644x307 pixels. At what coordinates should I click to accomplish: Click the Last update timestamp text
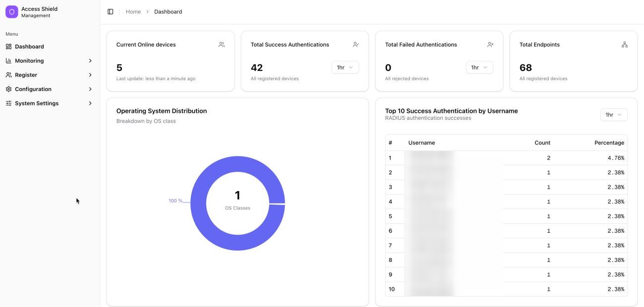pos(156,79)
